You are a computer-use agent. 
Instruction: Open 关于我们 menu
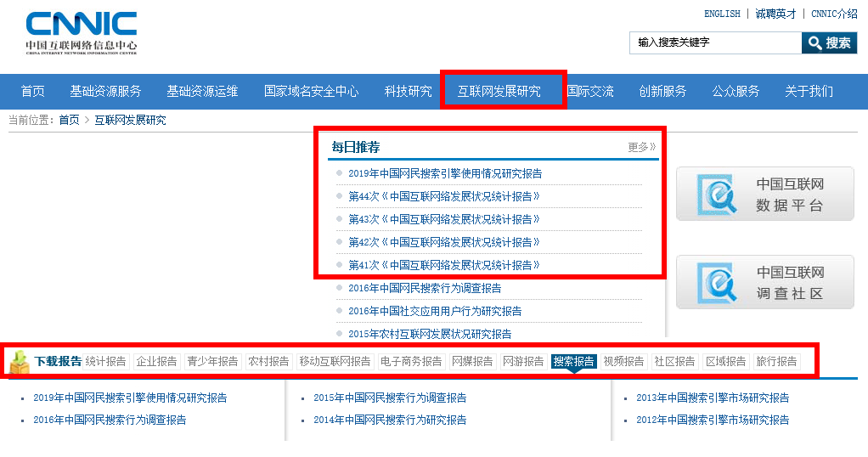809,92
